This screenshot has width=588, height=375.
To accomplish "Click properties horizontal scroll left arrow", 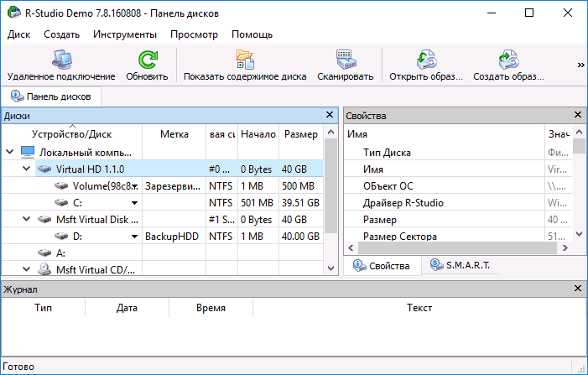I will click(351, 247).
